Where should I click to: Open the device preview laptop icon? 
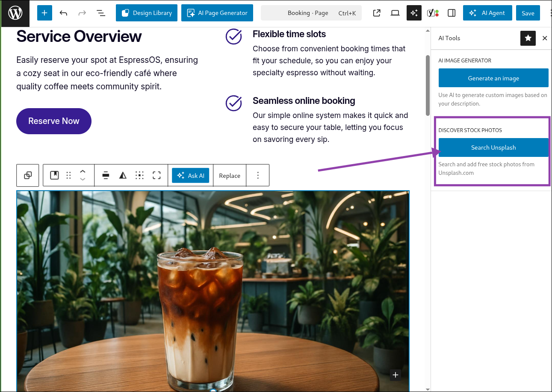tap(395, 13)
